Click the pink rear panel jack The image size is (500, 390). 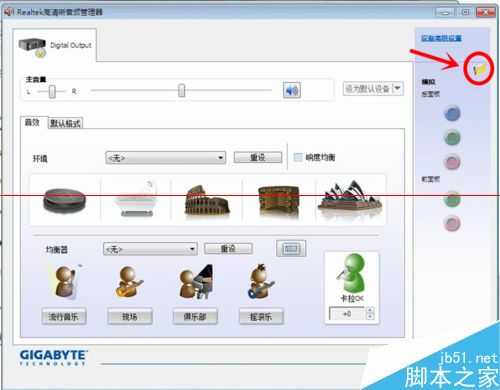(x=452, y=162)
